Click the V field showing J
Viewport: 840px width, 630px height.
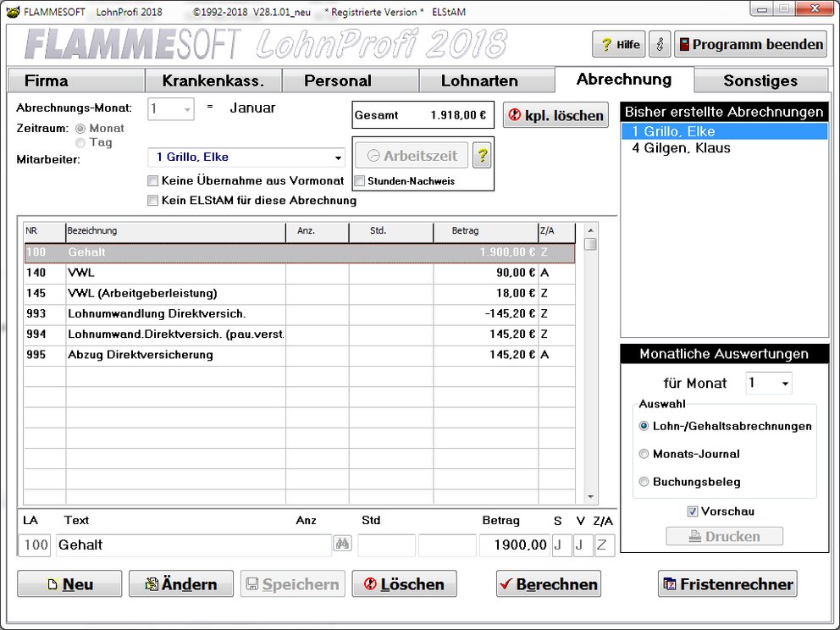coord(583,544)
